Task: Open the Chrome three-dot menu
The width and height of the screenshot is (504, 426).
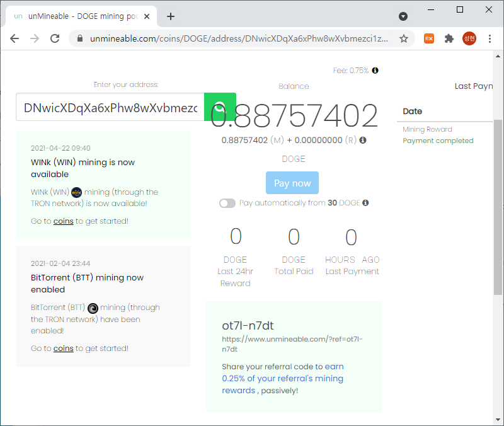Action: tap(490, 38)
